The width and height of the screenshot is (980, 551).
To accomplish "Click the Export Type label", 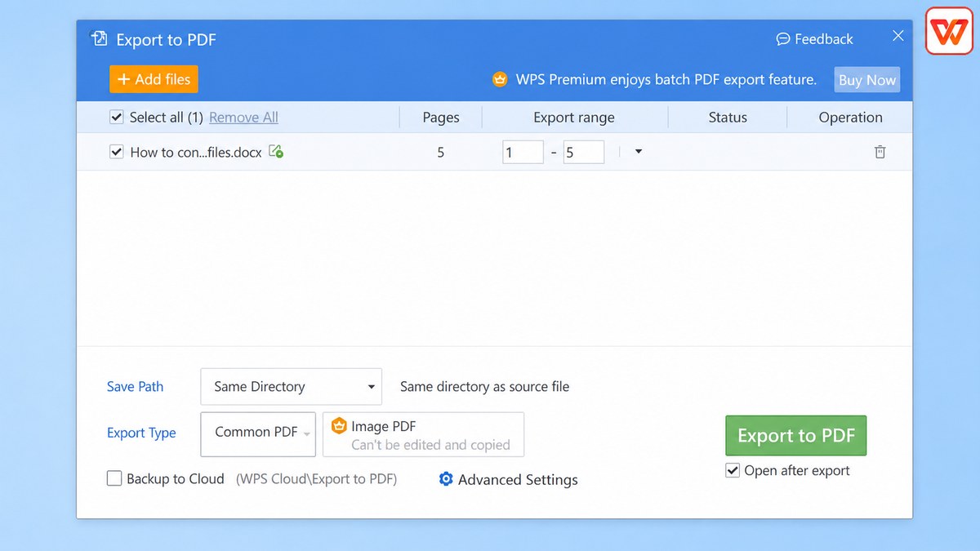I will 141,433.
